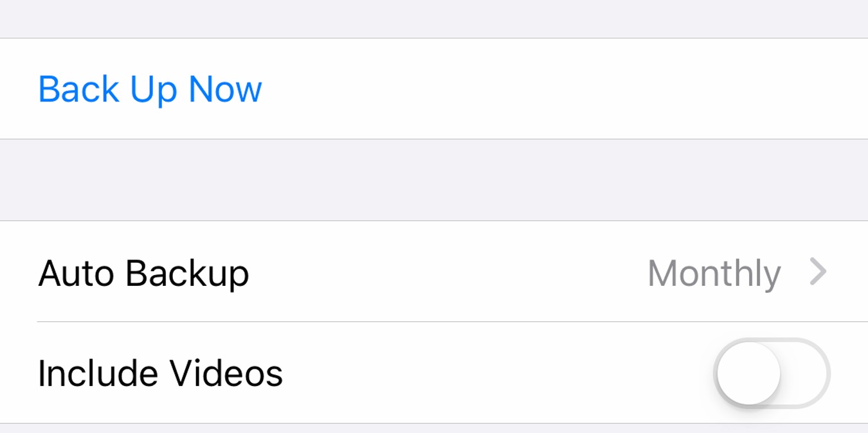Tap the Monthly value label

click(714, 273)
